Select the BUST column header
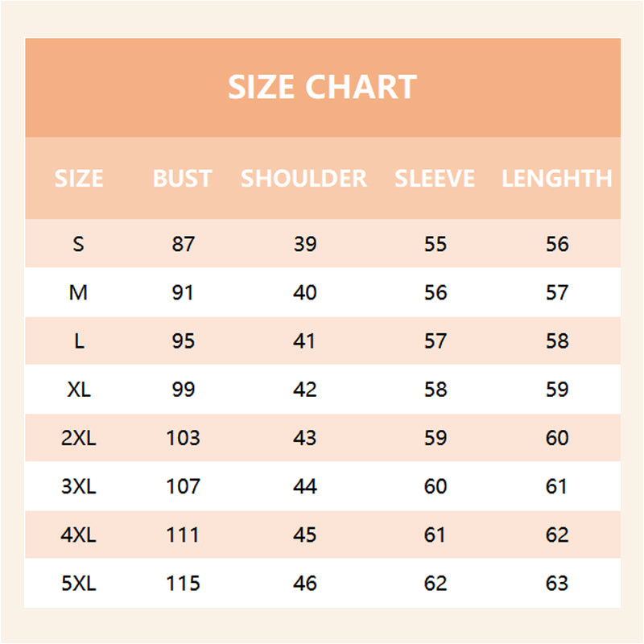644x644 pixels. click(x=183, y=179)
